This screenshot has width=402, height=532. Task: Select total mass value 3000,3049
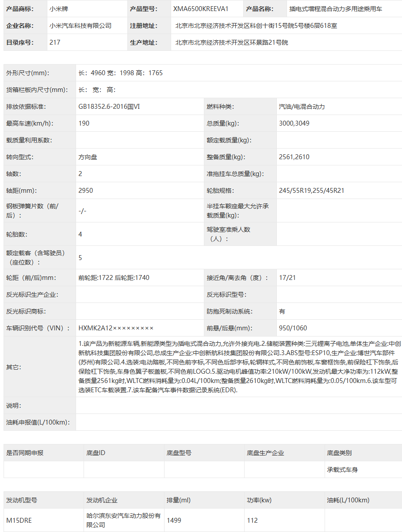pos(294,123)
